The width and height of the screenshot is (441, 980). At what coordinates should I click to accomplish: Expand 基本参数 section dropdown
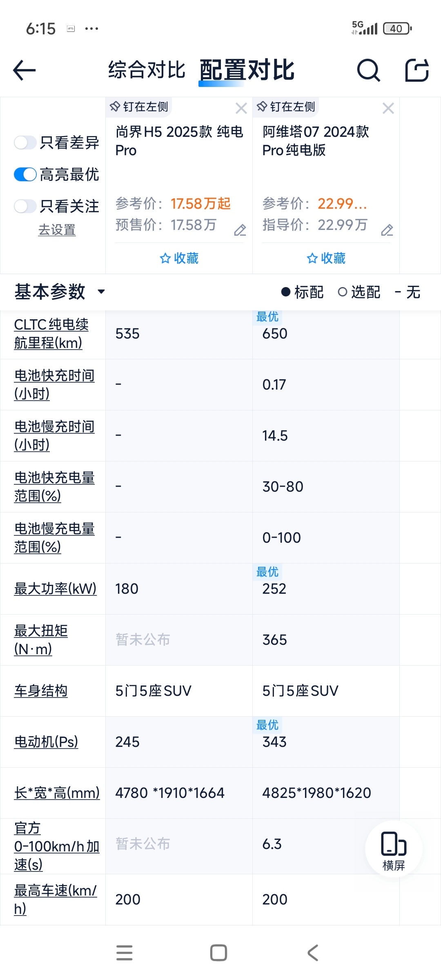(60, 292)
